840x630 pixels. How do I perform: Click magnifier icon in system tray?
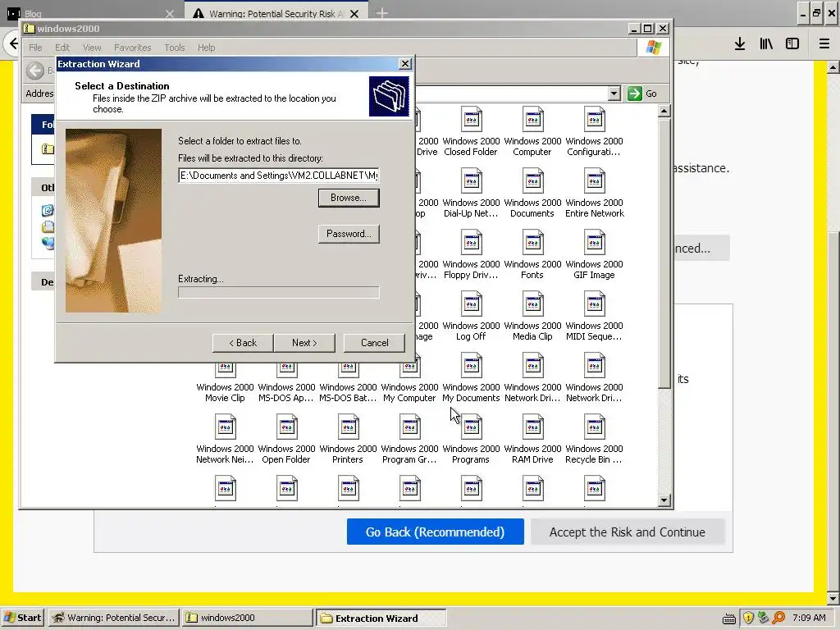(x=778, y=618)
